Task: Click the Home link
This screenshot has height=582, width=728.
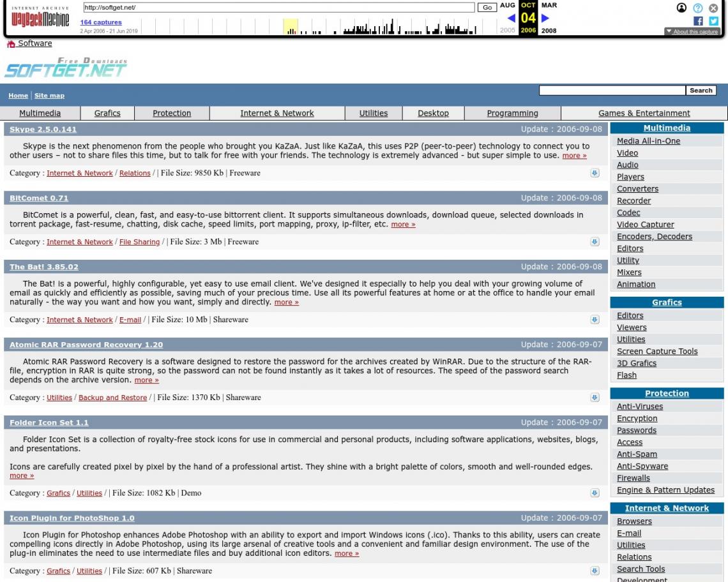Action: click(x=18, y=96)
